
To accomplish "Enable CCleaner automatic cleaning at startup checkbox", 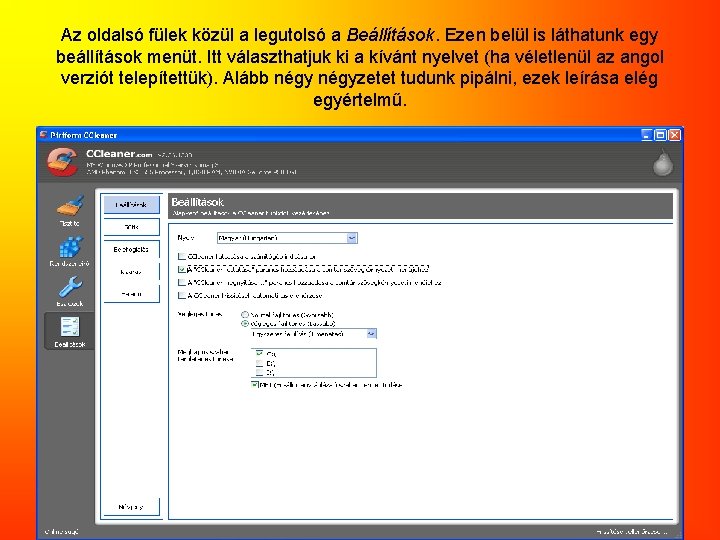I will (182, 256).
